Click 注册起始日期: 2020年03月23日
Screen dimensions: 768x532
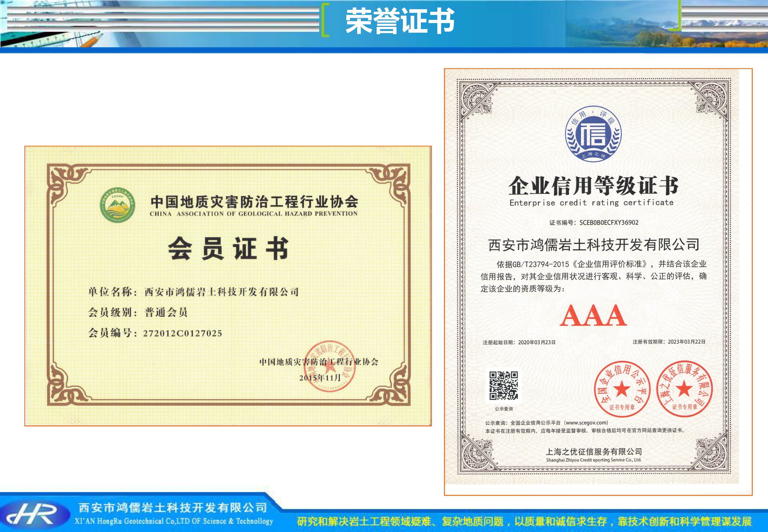pos(519,342)
